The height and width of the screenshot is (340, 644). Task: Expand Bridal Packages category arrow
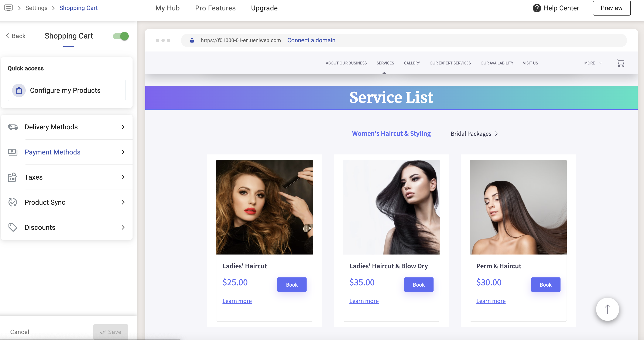coord(497,134)
